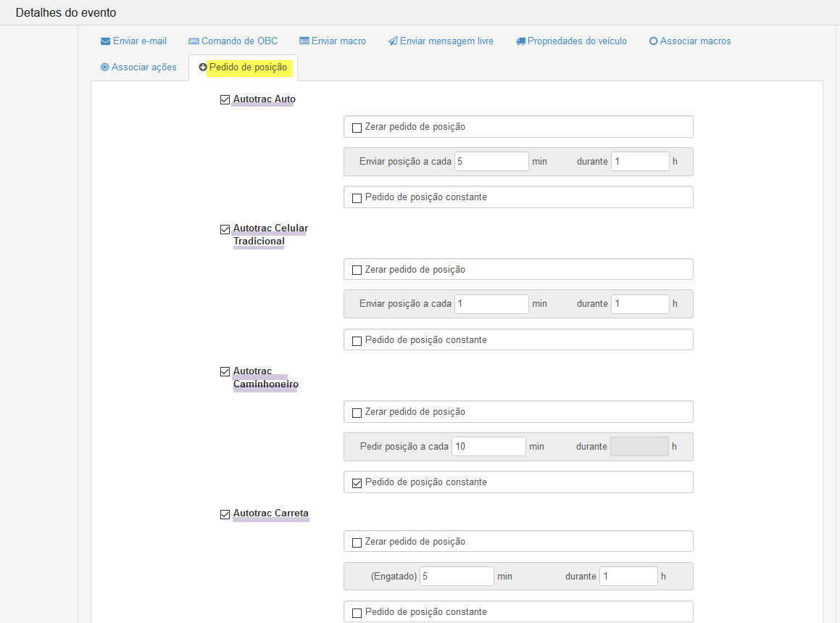Switch to the Enviar macro tab
Image resolution: width=840 pixels, height=623 pixels.
point(333,41)
